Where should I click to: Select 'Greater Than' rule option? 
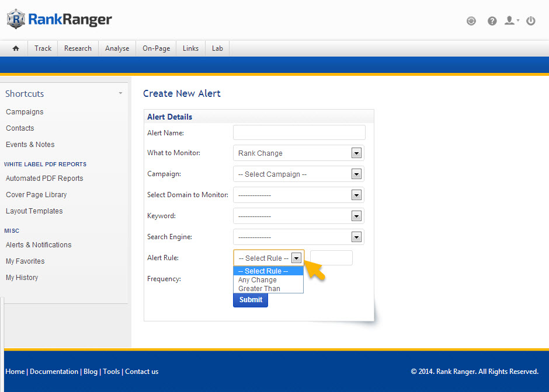259,289
